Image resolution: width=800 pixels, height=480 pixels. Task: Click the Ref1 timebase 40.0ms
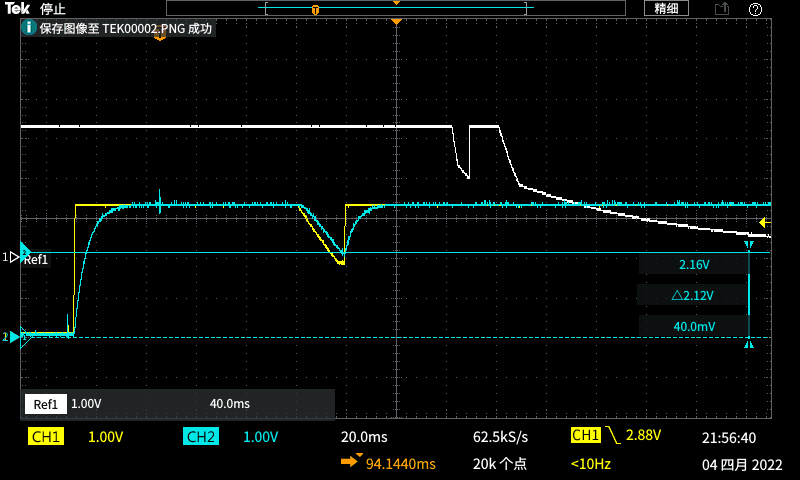[230, 404]
